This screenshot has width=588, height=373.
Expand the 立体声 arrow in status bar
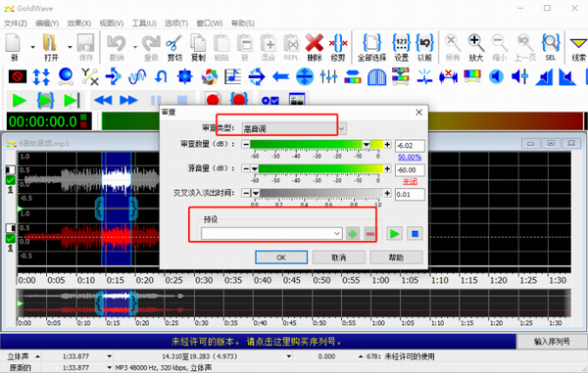coord(37,356)
